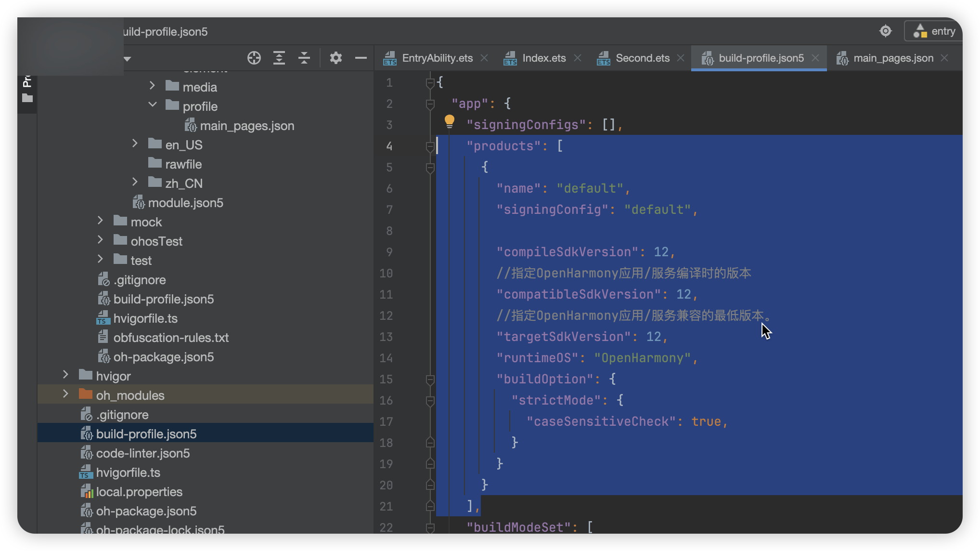Click the main_pages.json tab file icon
Image resolution: width=980 pixels, height=551 pixels.
(x=842, y=58)
